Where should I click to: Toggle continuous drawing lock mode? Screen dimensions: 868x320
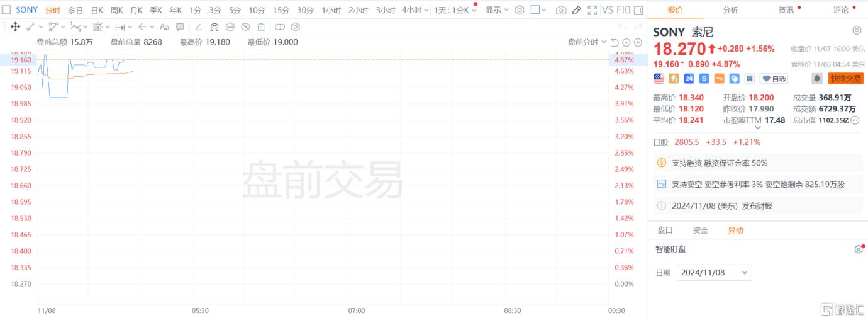[x=230, y=27]
